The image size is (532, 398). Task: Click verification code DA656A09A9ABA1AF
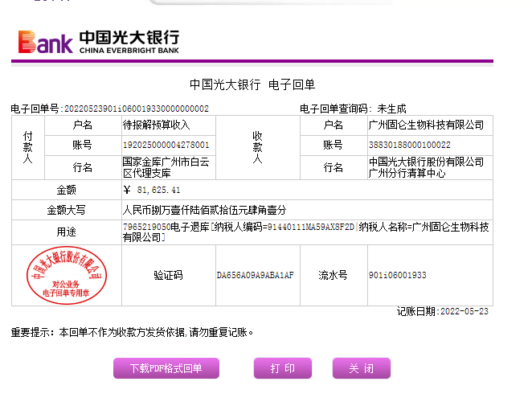pyautogui.click(x=255, y=275)
